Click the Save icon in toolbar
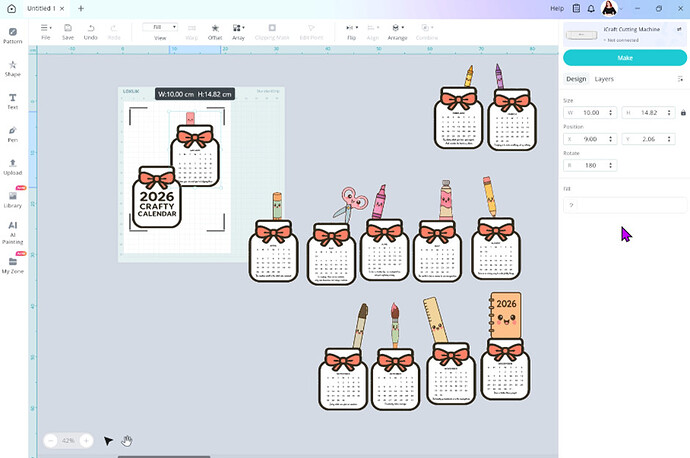690x458 pixels. [x=67, y=31]
